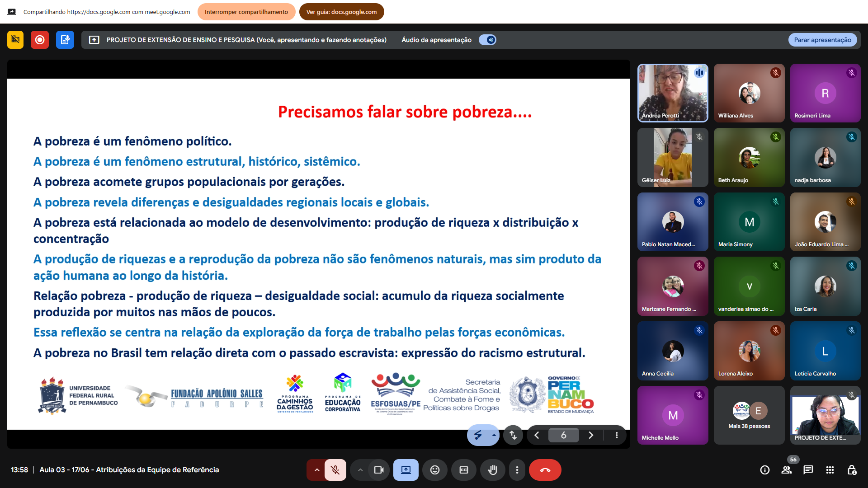Open the emoji reactions button
The width and height of the screenshot is (868, 488).
coord(434,470)
